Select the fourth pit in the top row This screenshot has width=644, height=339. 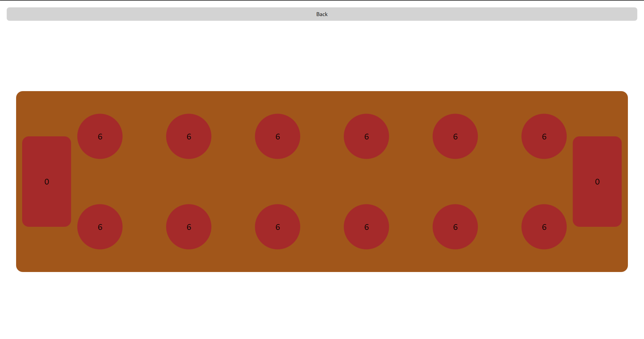pos(367,136)
